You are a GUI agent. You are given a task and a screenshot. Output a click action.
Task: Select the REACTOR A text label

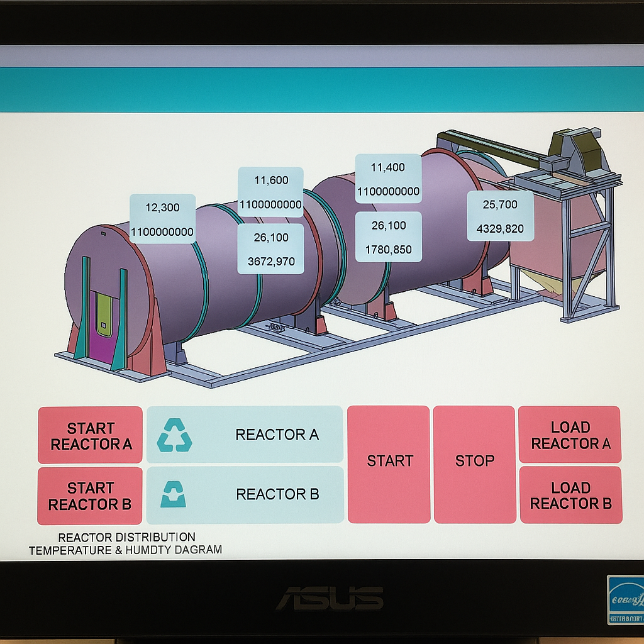(x=277, y=435)
